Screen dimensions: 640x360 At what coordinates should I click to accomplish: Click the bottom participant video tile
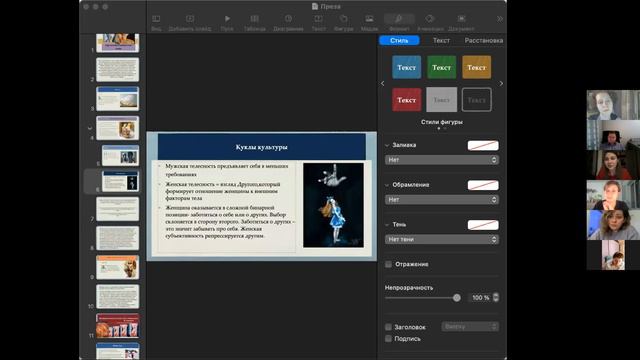tap(613, 255)
